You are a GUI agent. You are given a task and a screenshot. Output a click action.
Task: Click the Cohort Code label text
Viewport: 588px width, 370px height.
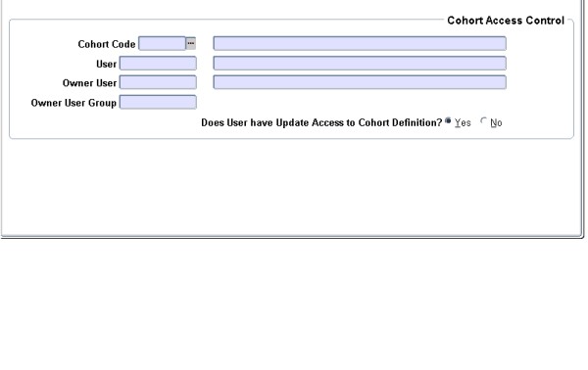(x=107, y=44)
